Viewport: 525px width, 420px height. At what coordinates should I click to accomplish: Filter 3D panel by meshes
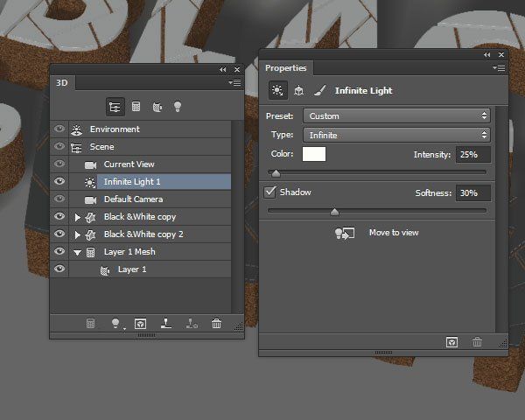pos(136,107)
